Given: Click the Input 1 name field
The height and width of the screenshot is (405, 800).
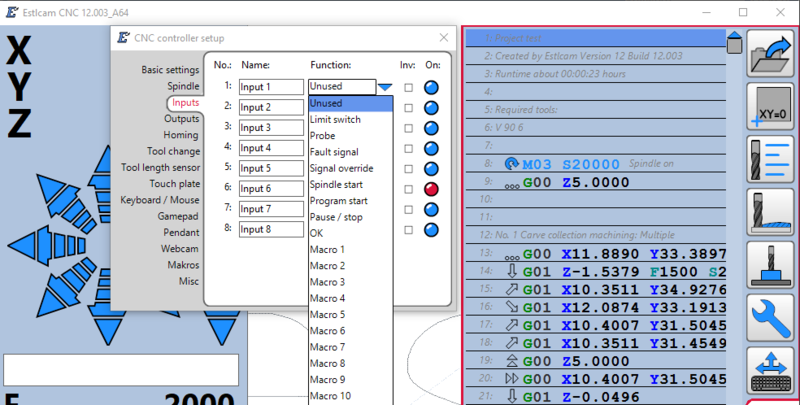Looking at the screenshot, I should [271, 87].
